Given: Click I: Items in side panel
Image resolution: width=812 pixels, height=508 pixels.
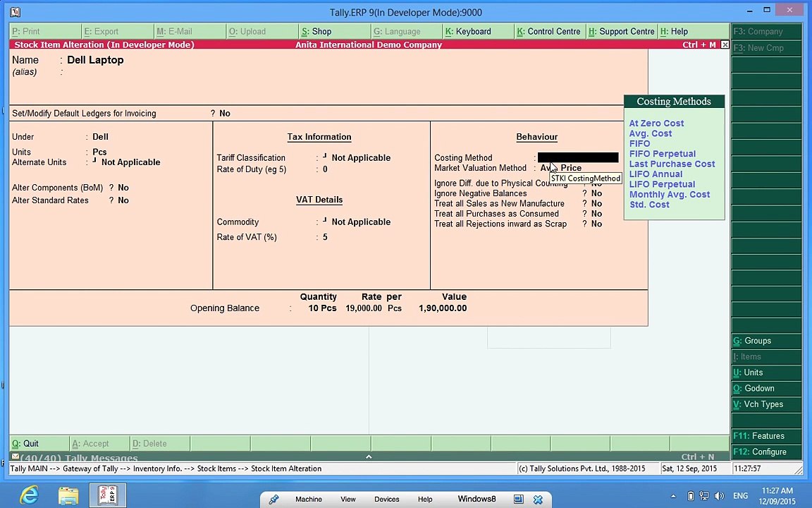Looking at the screenshot, I should click(x=766, y=356).
